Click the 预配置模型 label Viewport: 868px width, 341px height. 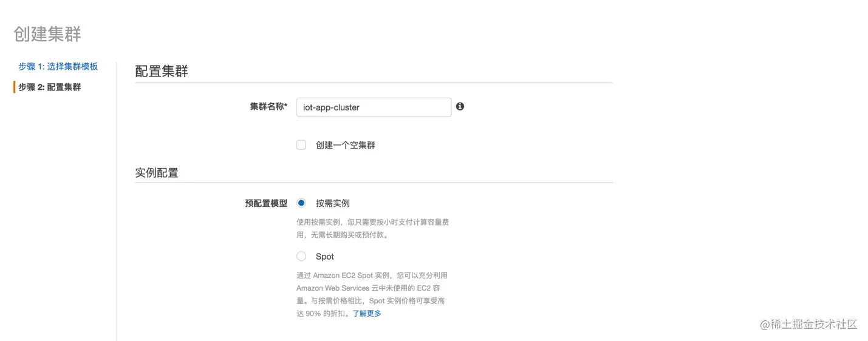tap(266, 204)
